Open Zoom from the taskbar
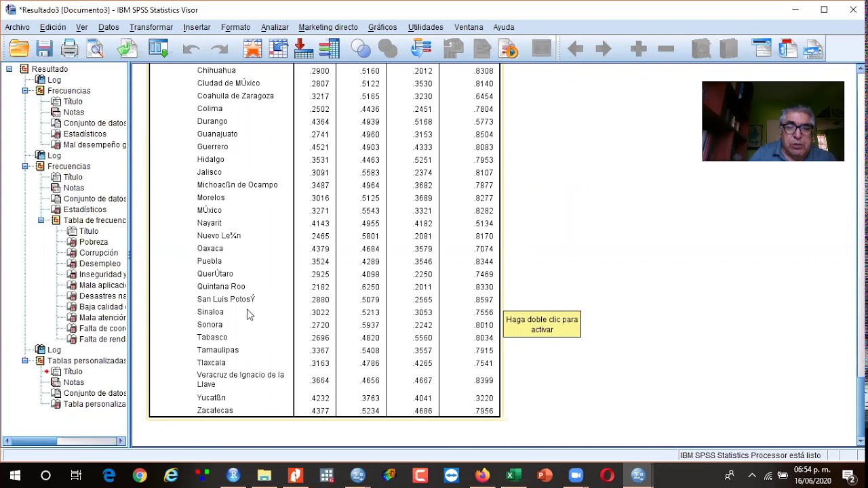The width and height of the screenshot is (868, 488). pyautogui.click(x=576, y=476)
